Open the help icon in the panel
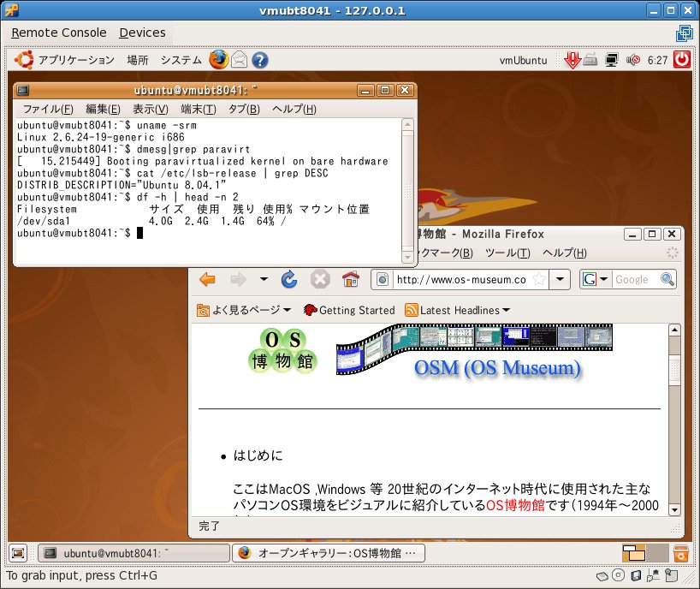700x589 pixels. coord(260,60)
